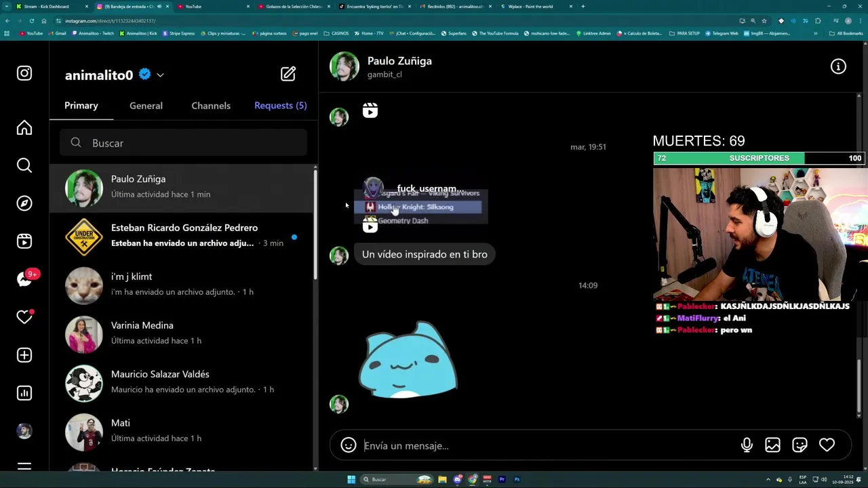The width and height of the screenshot is (868, 488).
Task: Click the Create plus icon
Action: 24,355
